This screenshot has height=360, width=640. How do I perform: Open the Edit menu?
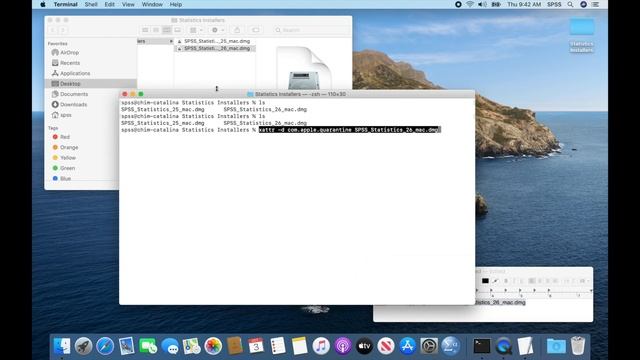click(109, 4)
